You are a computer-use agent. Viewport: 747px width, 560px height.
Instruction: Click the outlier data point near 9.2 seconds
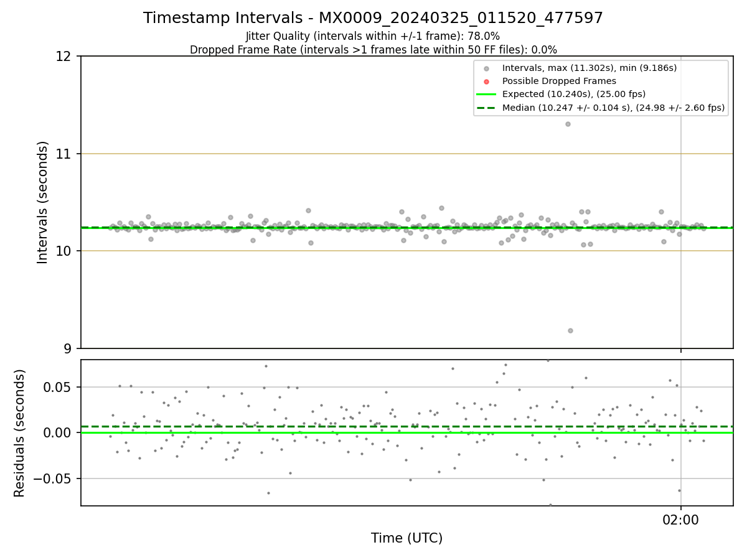(570, 330)
